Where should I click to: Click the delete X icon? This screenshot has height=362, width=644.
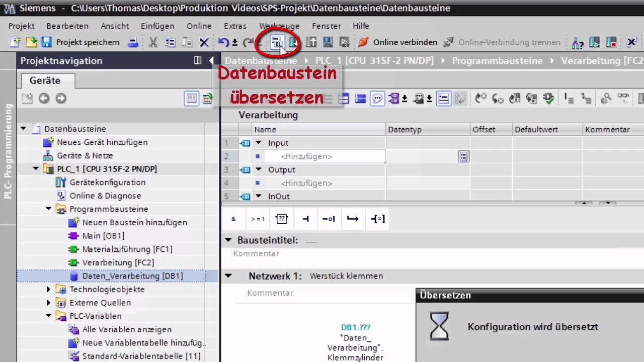[204, 42]
